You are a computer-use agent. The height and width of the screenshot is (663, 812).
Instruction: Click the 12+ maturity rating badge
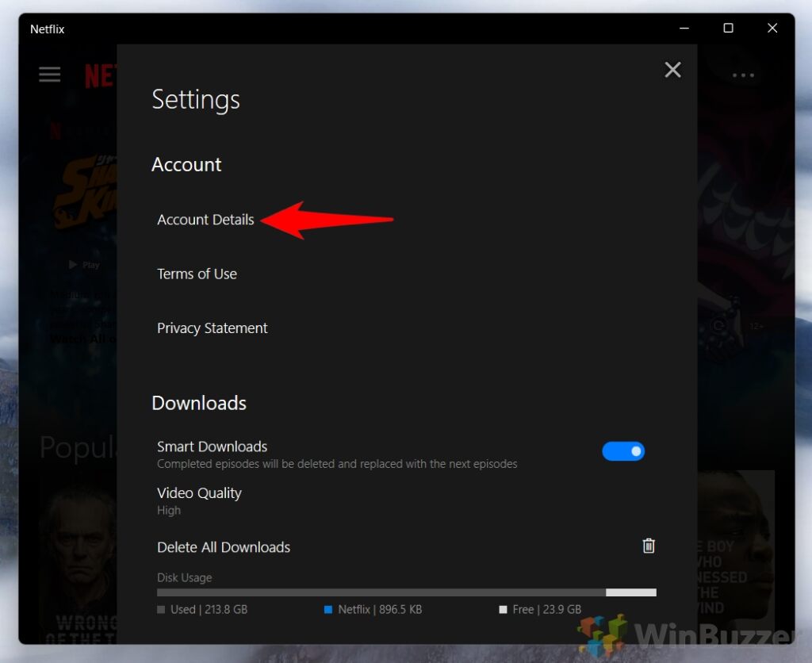point(756,325)
